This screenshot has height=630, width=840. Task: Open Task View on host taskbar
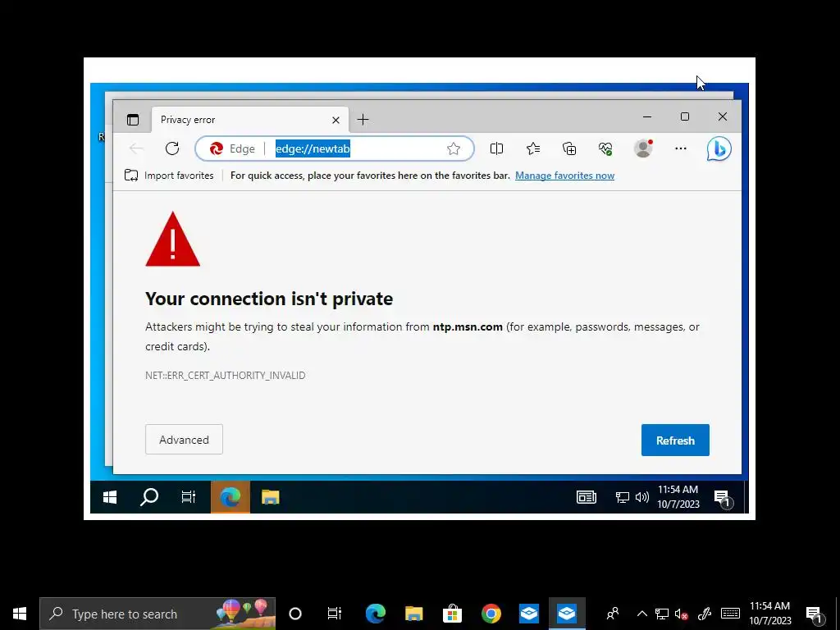click(x=335, y=614)
